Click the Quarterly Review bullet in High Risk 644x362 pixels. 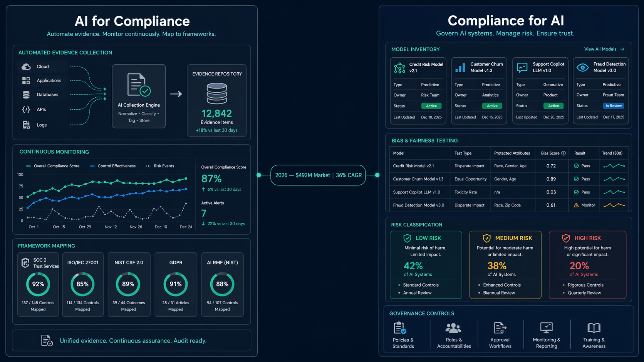(584, 293)
